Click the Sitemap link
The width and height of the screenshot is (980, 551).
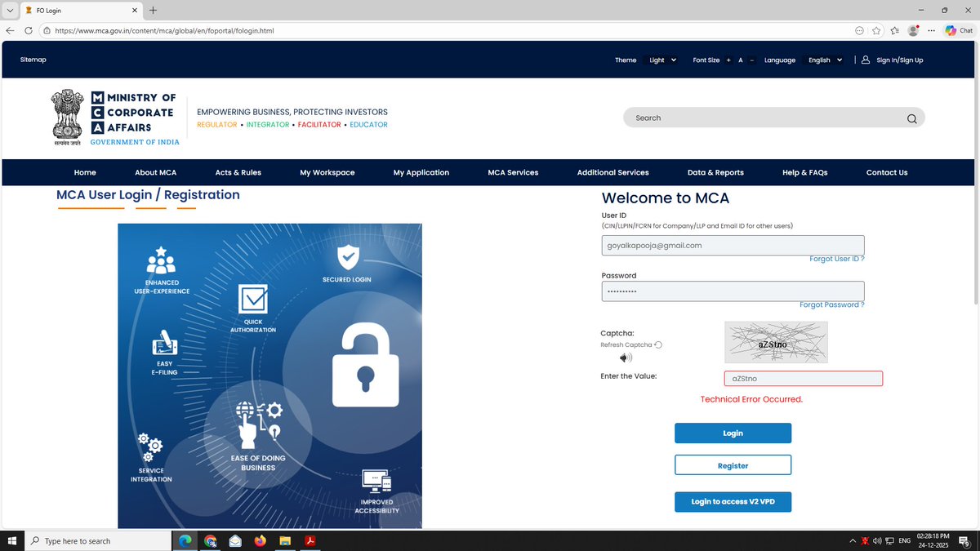[x=33, y=60]
